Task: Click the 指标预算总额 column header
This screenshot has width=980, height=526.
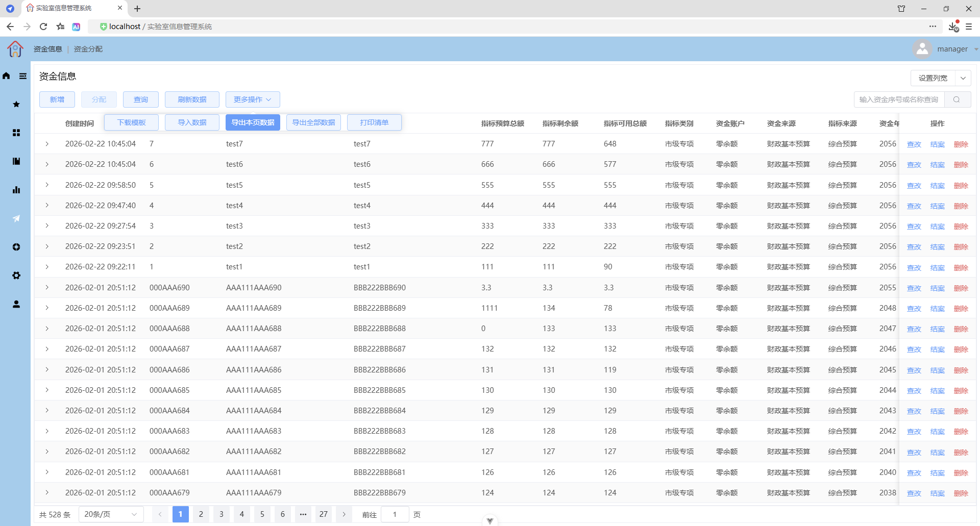Action: click(x=503, y=123)
